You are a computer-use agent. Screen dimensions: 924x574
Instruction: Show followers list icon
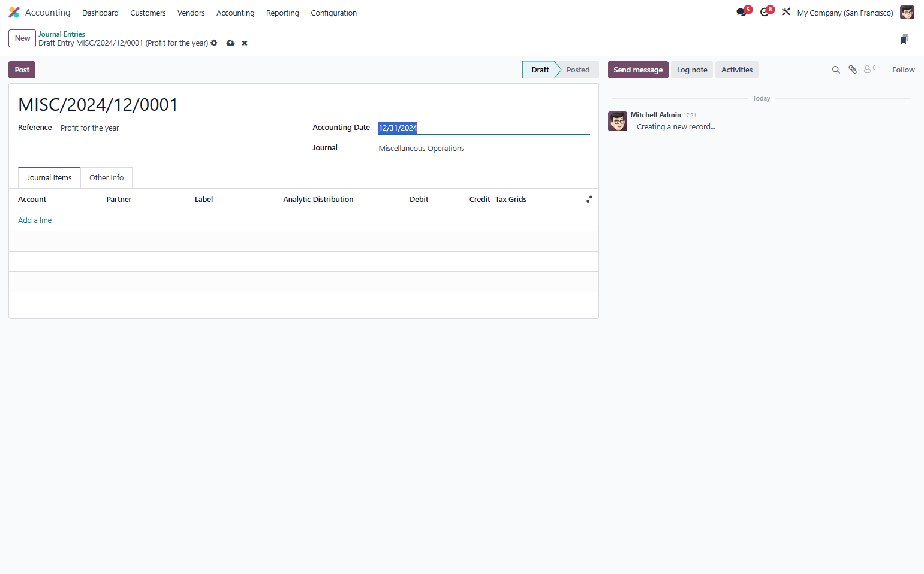click(869, 70)
